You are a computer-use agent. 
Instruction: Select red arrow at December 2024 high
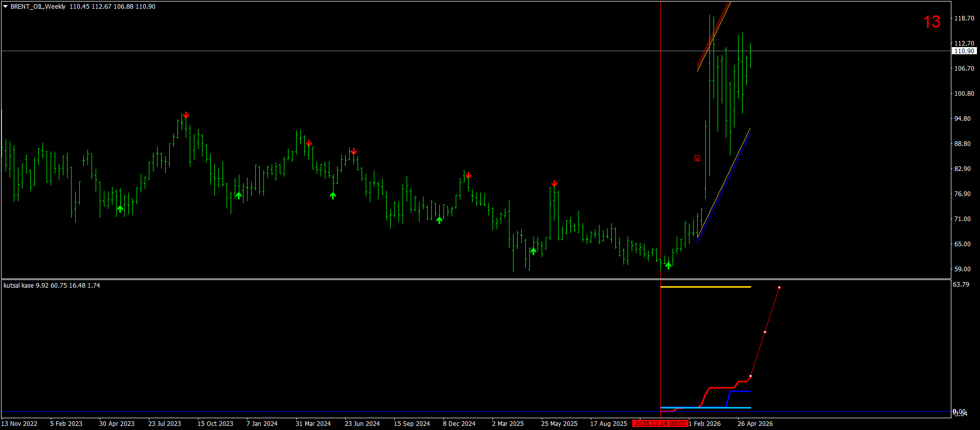(x=469, y=176)
